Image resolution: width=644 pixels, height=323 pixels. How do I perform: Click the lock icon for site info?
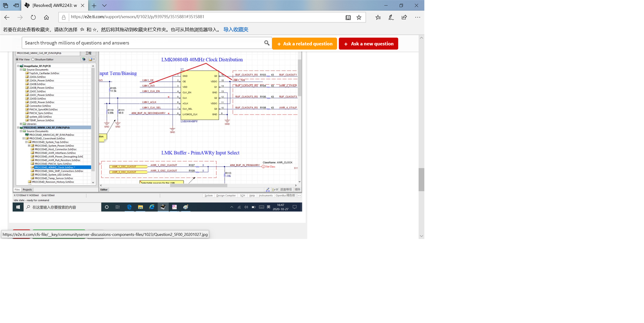point(64,17)
